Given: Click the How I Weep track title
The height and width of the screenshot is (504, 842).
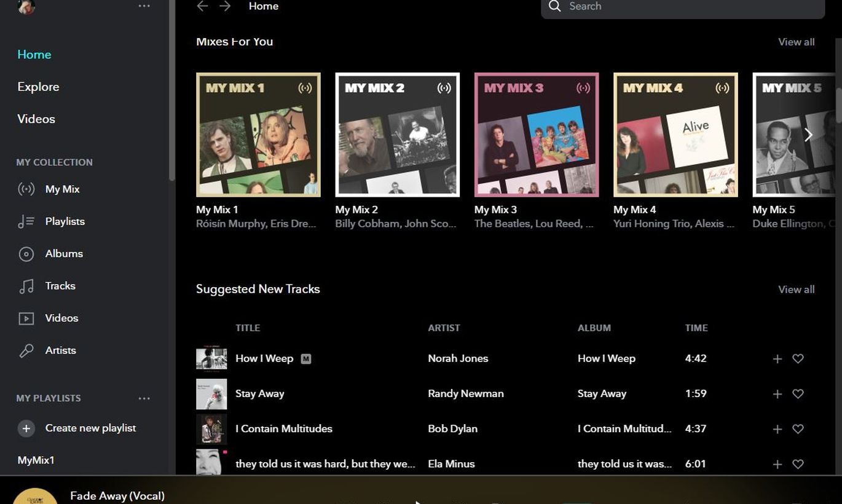Looking at the screenshot, I should [264, 358].
